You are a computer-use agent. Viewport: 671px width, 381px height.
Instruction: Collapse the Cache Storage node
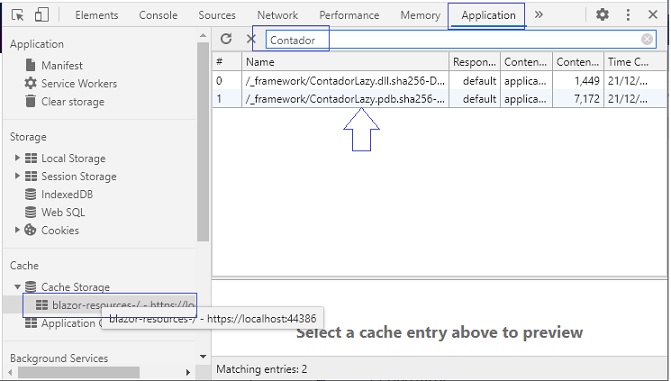coord(17,286)
